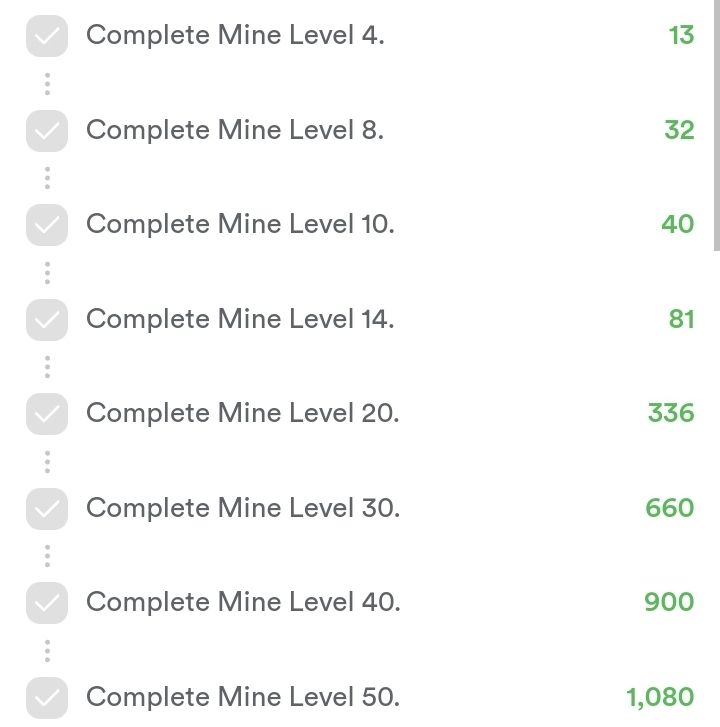The height and width of the screenshot is (727, 720).
Task: Click the dots connector below Level 20
Action: [47, 461]
